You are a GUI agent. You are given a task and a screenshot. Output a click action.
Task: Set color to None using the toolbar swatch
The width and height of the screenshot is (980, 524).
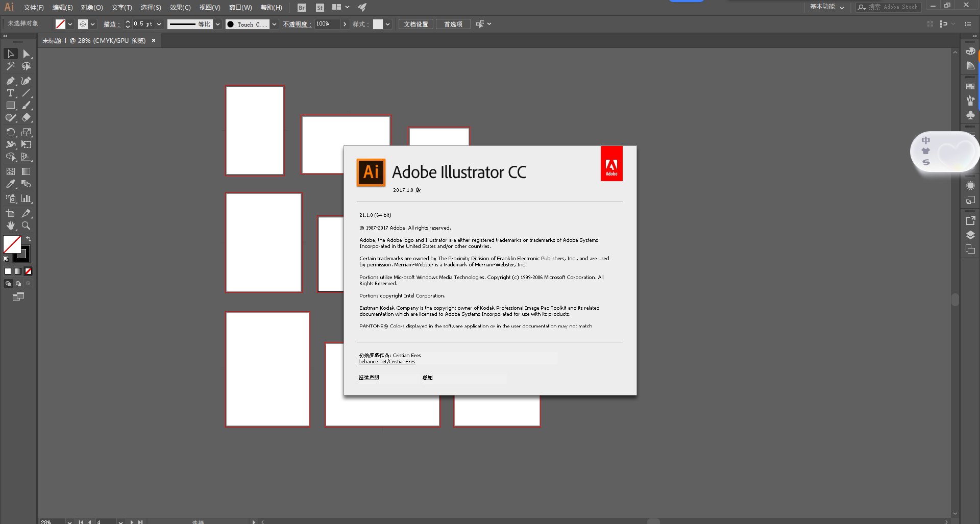pyautogui.click(x=28, y=271)
